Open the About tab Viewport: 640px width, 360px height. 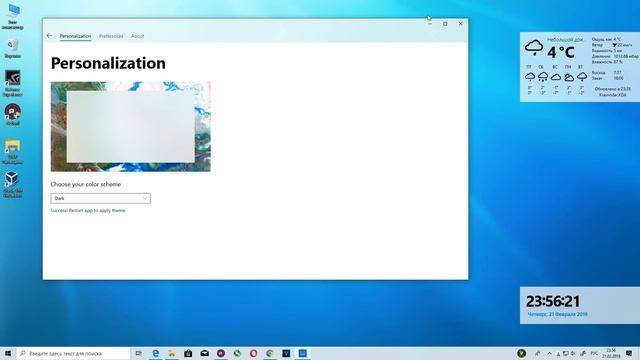138,36
